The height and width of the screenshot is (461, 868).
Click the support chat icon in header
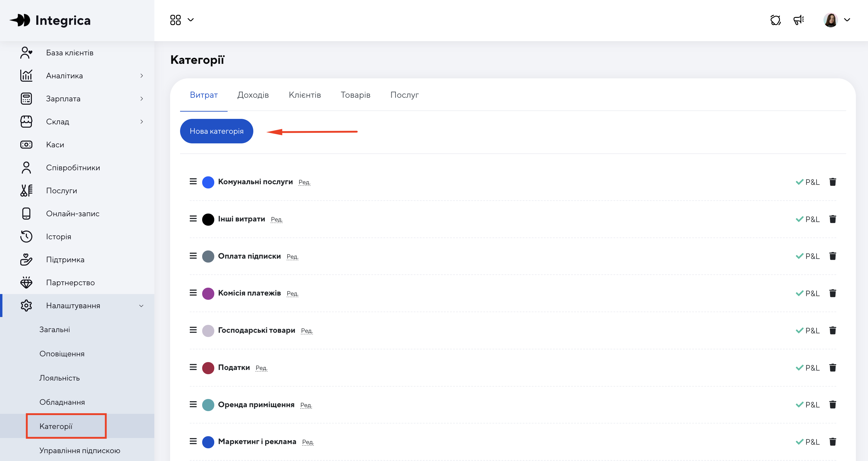click(x=775, y=20)
